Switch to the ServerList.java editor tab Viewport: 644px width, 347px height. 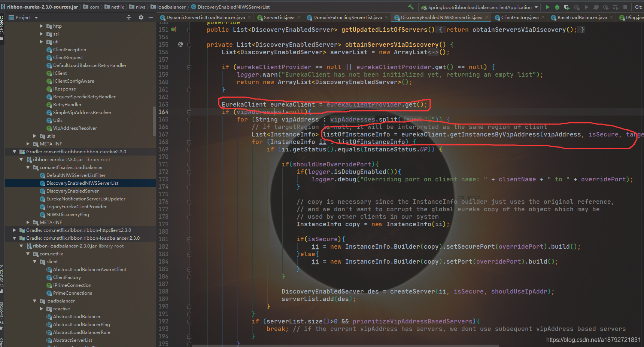279,18
